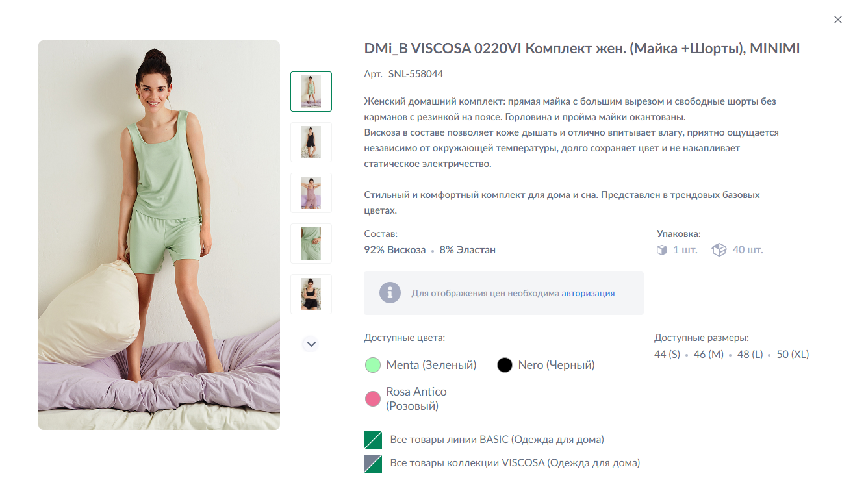The height and width of the screenshot is (504, 853).
Task: Select the Nero black color swatch
Action: tap(505, 365)
